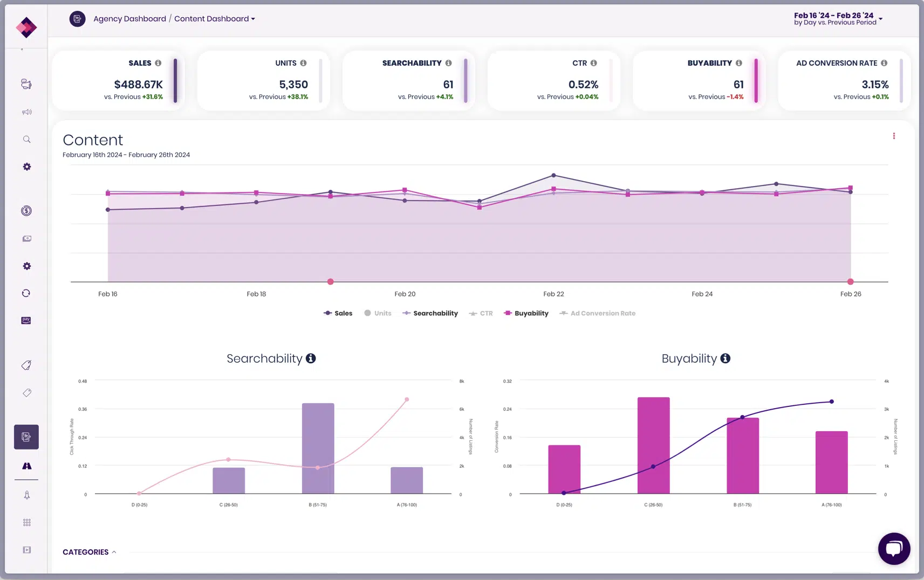
Task: Collapse the CATEGORIES section
Action: click(x=90, y=552)
